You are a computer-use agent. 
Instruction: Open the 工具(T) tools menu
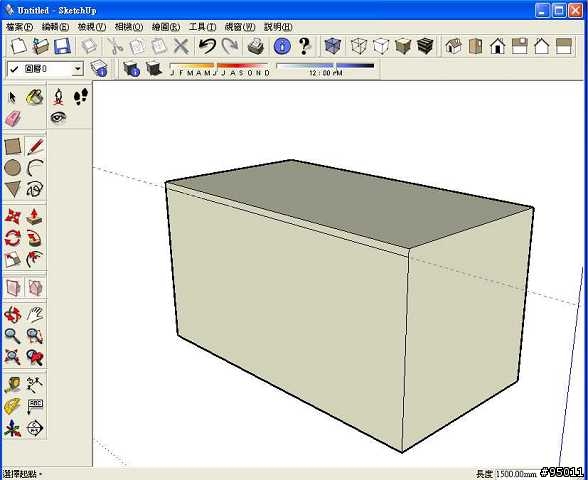click(x=202, y=27)
